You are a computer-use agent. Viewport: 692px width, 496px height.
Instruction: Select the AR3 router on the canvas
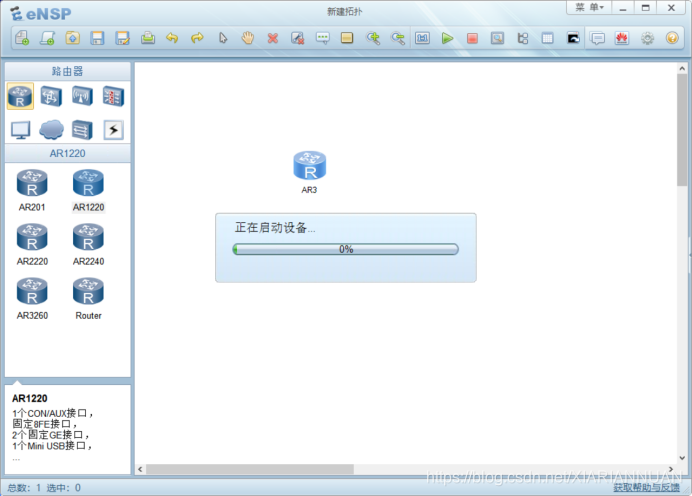[310, 165]
